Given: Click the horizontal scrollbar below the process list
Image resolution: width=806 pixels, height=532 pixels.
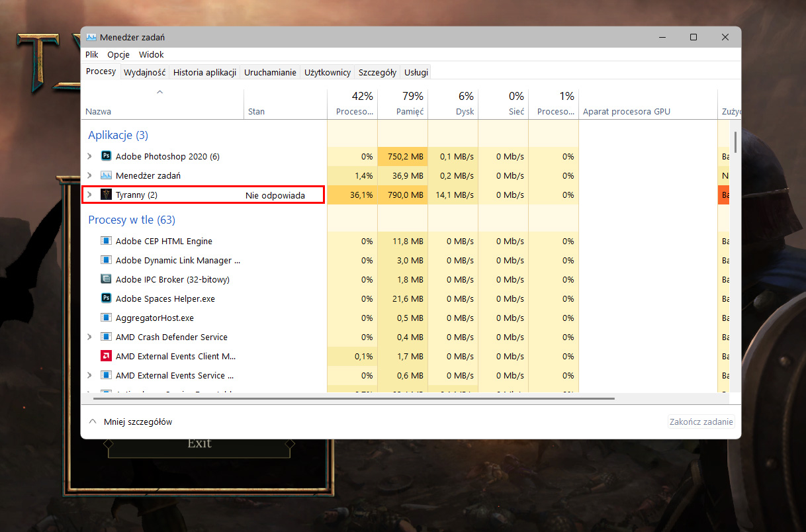Looking at the screenshot, I should (x=354, y=399).
